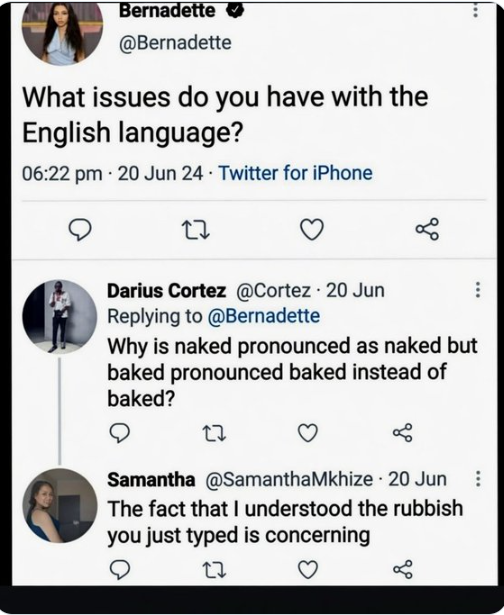
Task: Retweet Darius Cortez's naked/baked reply
Action: coord(214,433)
